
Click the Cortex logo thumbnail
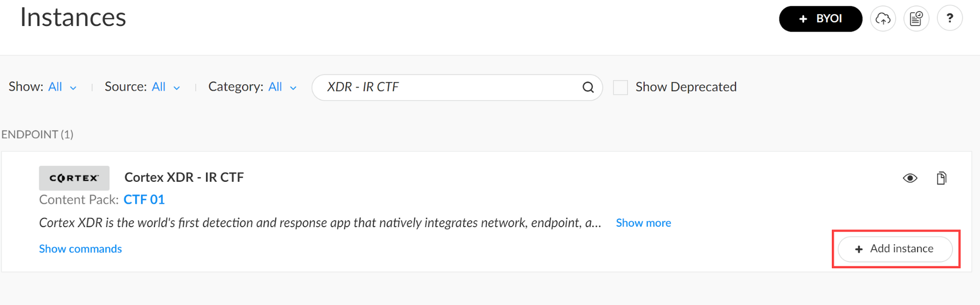click(74, 178)
